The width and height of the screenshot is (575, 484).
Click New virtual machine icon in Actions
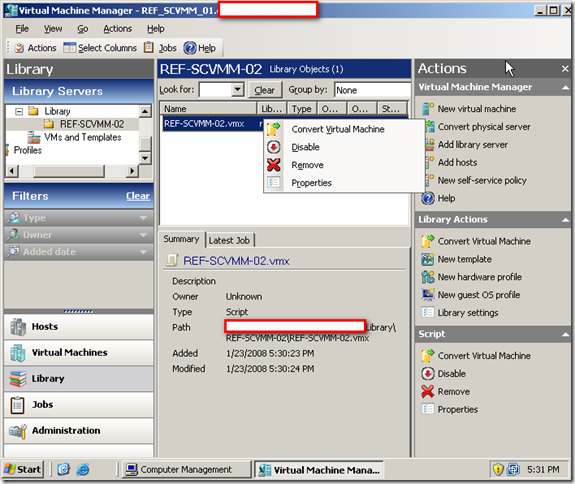click(x=428, y=109)
